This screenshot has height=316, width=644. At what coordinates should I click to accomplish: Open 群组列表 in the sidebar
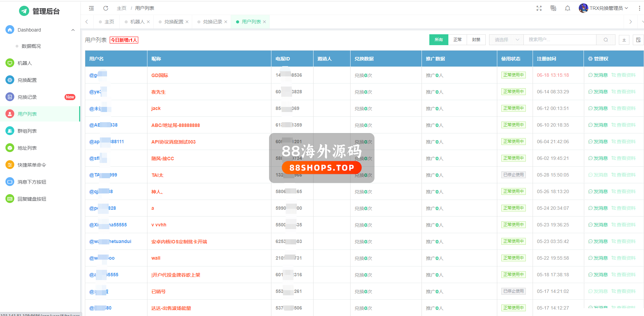27,131
